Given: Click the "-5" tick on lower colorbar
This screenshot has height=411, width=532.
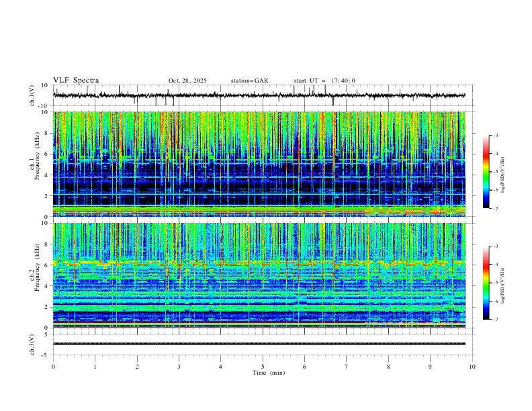Looking at the screenshot, I should [x=496, y=283].
